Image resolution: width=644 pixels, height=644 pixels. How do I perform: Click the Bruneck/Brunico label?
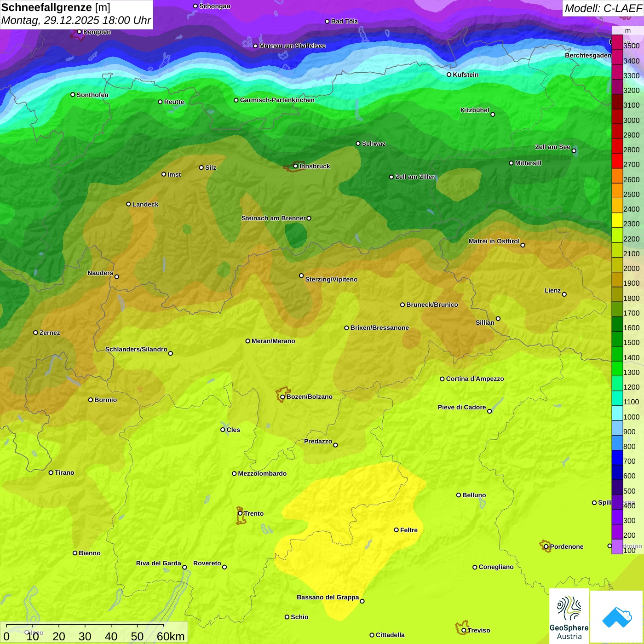click(x=432, y=305)
